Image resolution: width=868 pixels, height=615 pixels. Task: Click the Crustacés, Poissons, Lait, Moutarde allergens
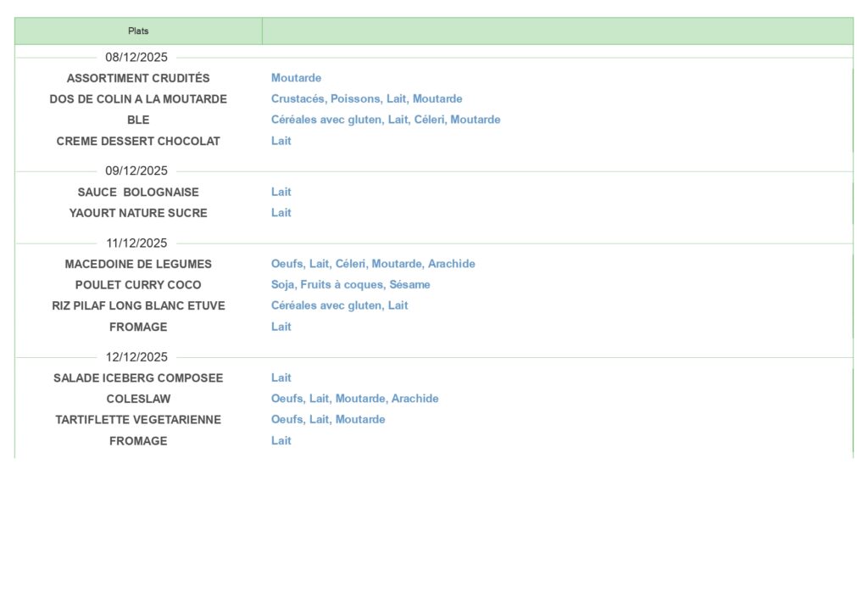[x=366, y=99]
